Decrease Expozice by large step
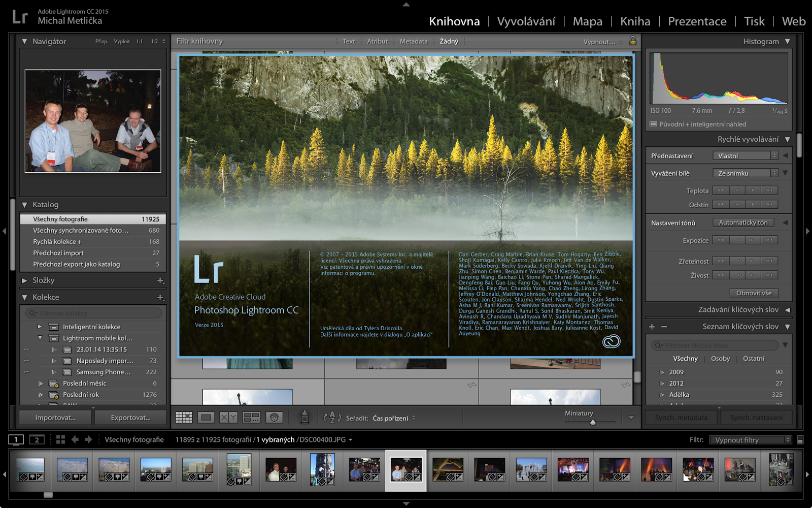812x508 pixels. pyautogui.click(x=720, y=240)
